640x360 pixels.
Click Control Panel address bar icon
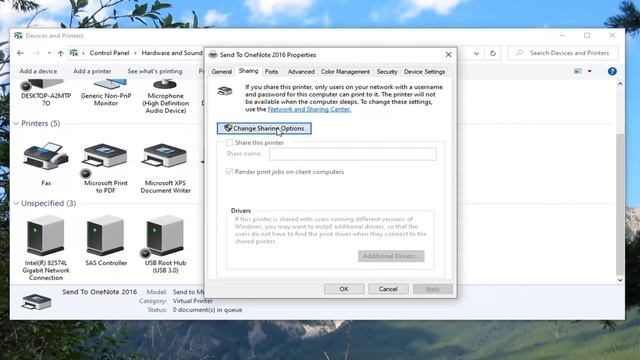coord(73,53)
